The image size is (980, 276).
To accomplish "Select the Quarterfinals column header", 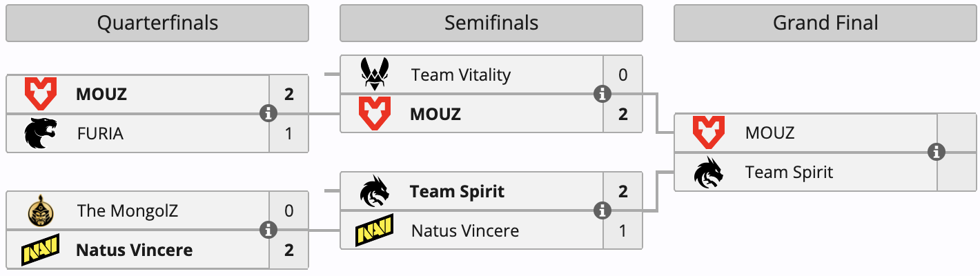I will pyautogui.click(x=157, y=23).
